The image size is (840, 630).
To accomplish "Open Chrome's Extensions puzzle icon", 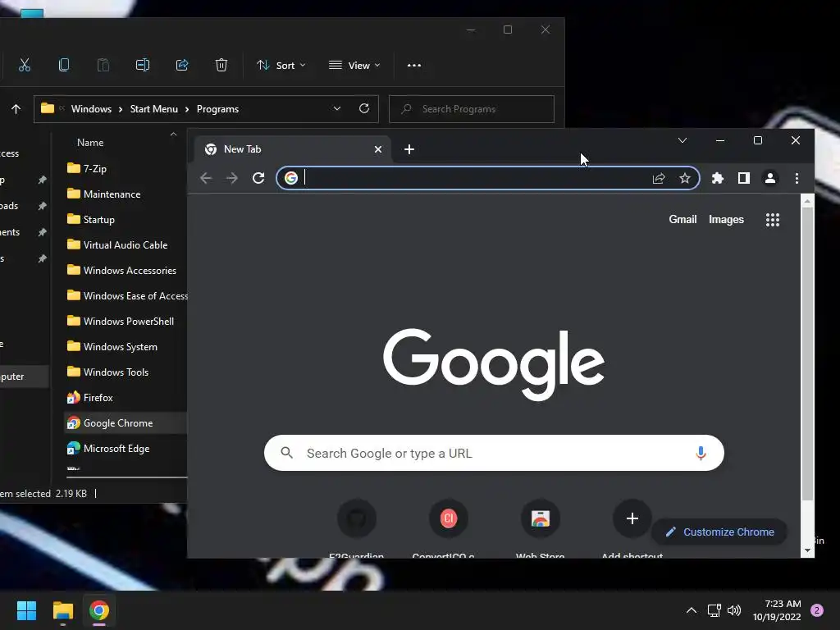I will [717, 178].
